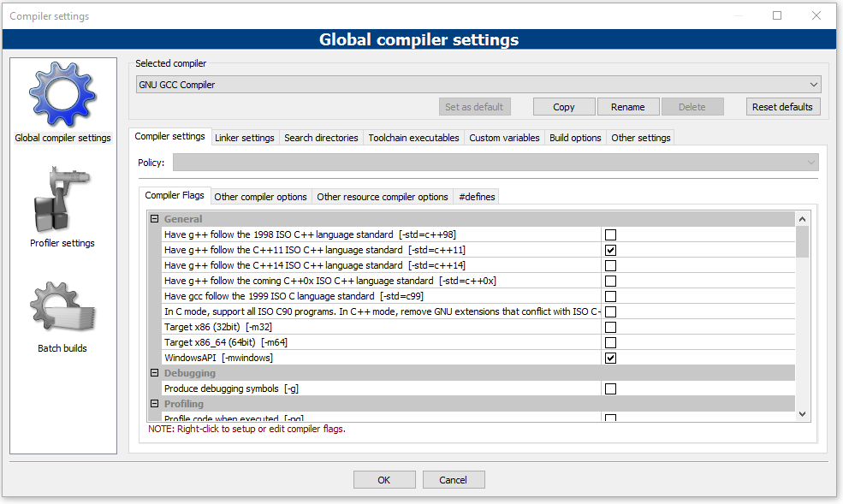Disable the WindowsAPI -mwindows checkbox
843x504 pixels.
[610, 358]
